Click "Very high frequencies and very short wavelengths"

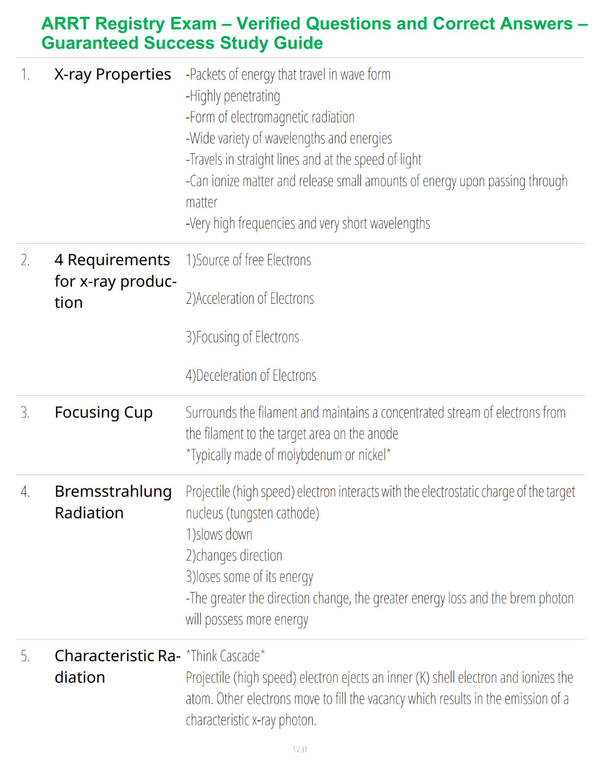pos(308,224)
